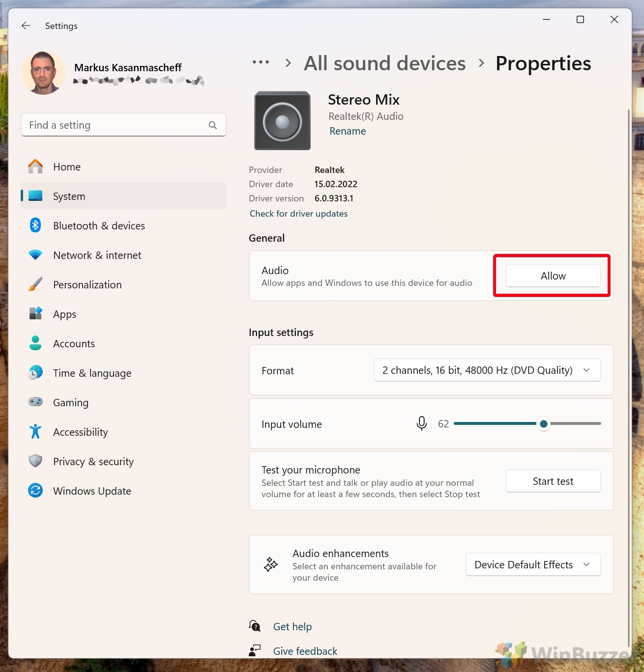Minimize the Settings window
Viewport: 644px width, 672px height.
pos(546,20)
